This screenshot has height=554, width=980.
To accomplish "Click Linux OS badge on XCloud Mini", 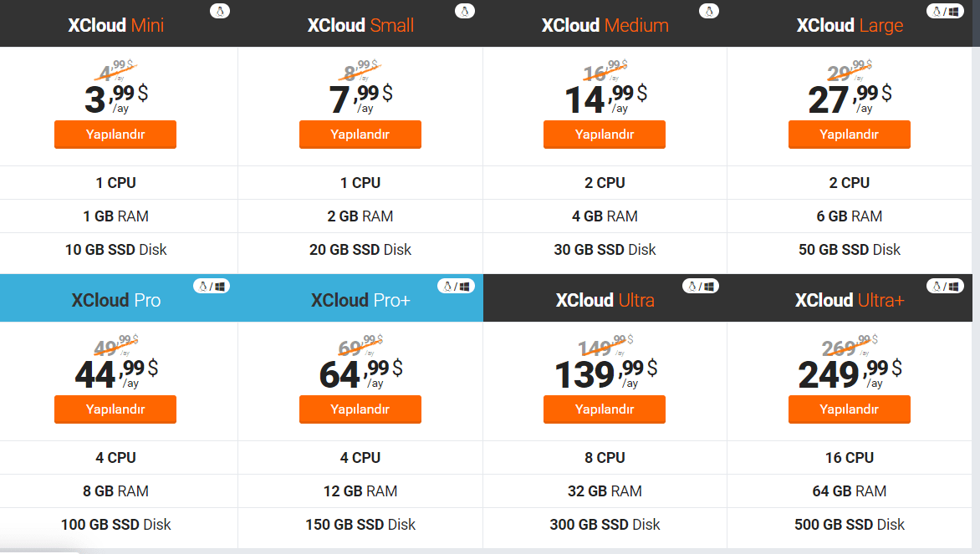I will (x=220, y=12).
